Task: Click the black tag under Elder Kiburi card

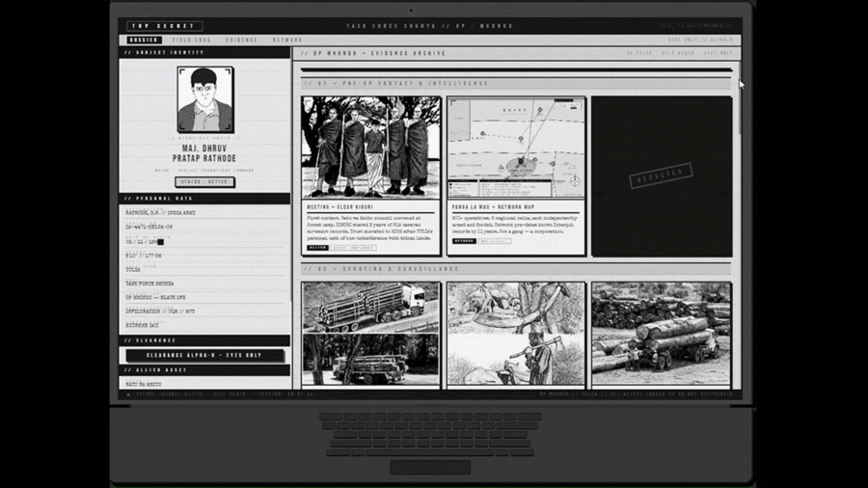Action: 317,248
